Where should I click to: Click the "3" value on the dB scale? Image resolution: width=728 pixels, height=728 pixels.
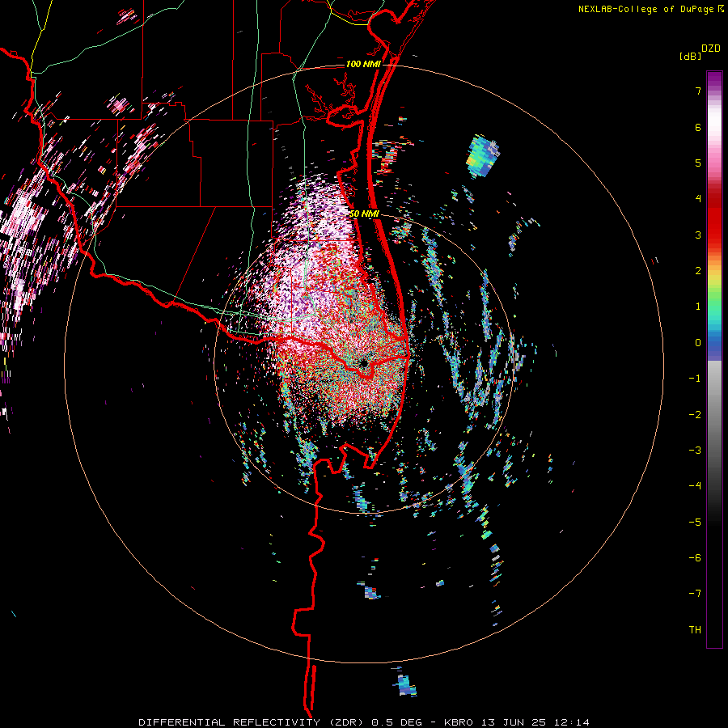point(698,235)
